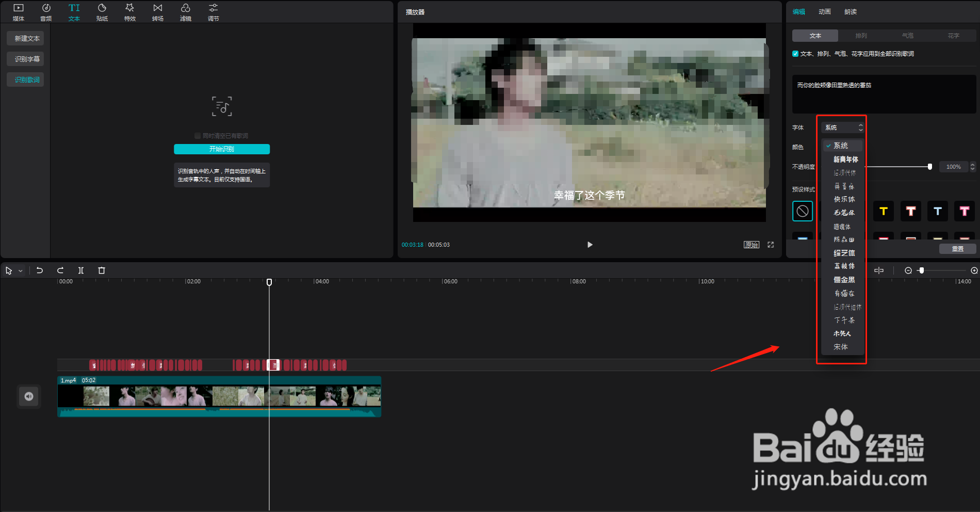This screenshot has height=512, width=980.
Task: Click the opacity percentage stepper arrows
Action: click(973, 167)
